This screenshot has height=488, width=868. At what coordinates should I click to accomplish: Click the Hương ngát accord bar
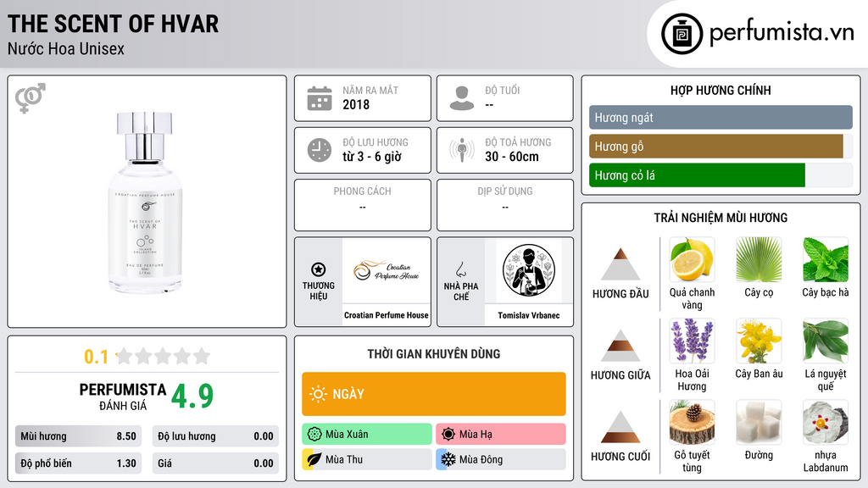pyautogui.click(x=721, y=117)
